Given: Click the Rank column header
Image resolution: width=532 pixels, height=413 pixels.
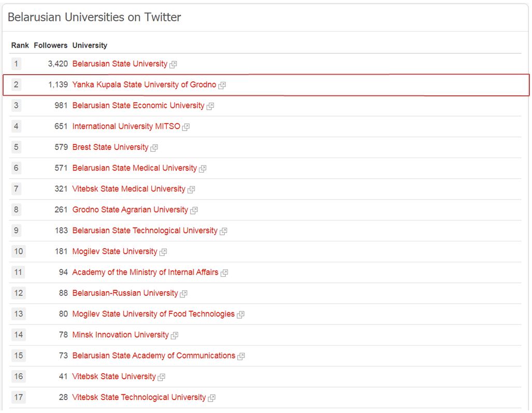Looking at the screenshot, I should pyautogui.click(x=20, y=46).
